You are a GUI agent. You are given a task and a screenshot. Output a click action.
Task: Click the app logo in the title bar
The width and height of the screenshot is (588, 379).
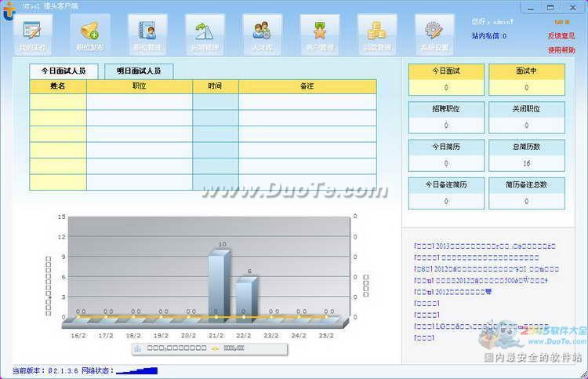pos(9,10)
